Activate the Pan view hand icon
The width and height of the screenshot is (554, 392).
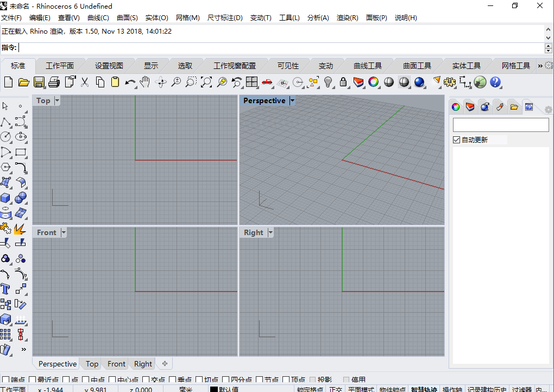pyautogui.click(x=144, y=82)
